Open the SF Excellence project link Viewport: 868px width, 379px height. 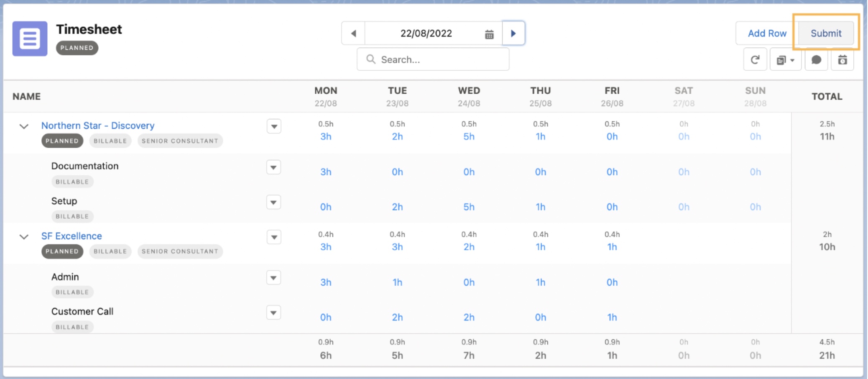71,236
